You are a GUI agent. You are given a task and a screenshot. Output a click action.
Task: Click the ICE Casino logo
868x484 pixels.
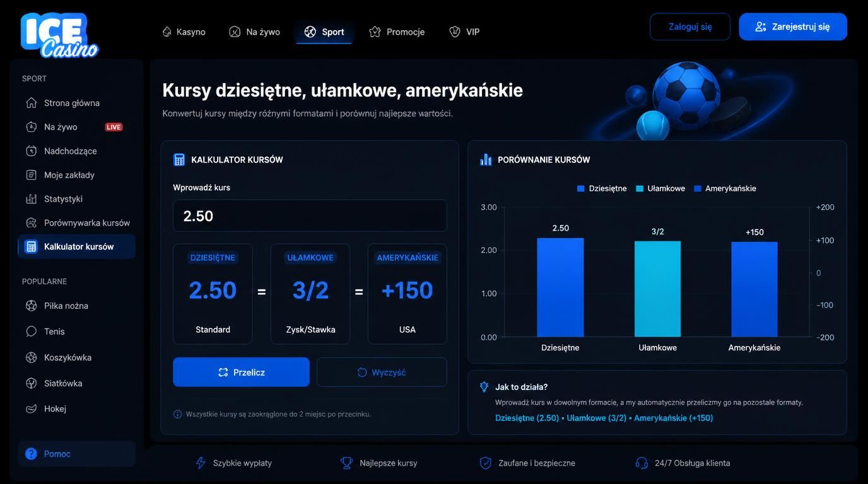point(59,35)
